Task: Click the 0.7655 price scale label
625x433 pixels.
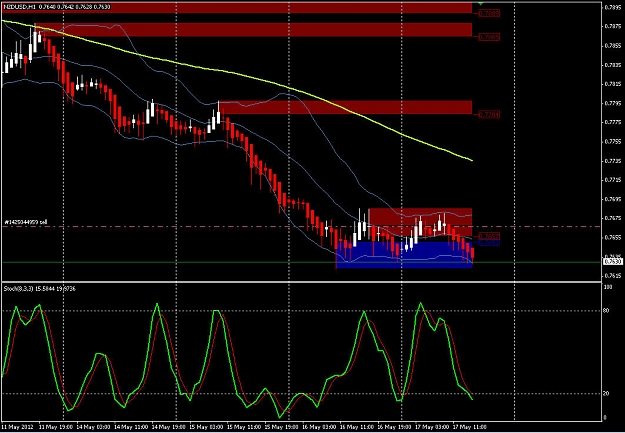Action: click(x=613, y=238)
